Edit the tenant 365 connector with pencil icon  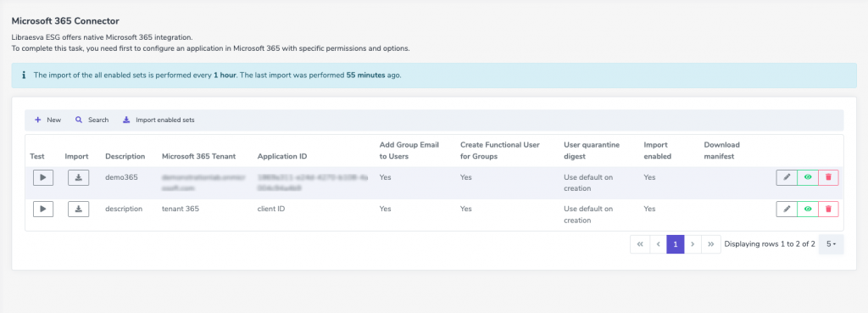[787, 209]
